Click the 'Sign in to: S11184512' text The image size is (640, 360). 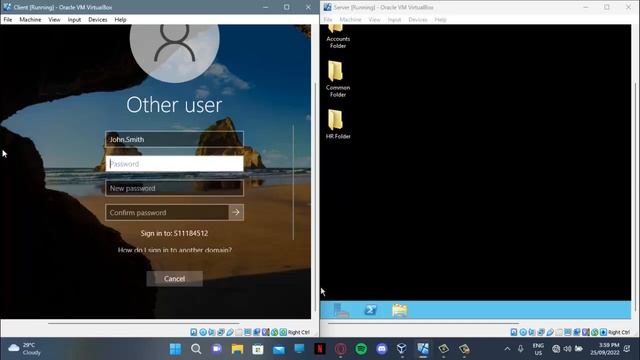174,233
